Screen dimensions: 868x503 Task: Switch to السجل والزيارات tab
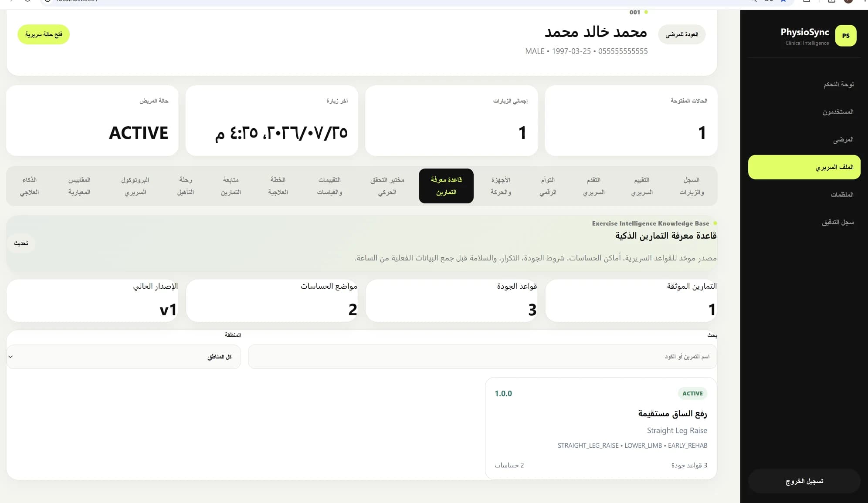(692, 186)
